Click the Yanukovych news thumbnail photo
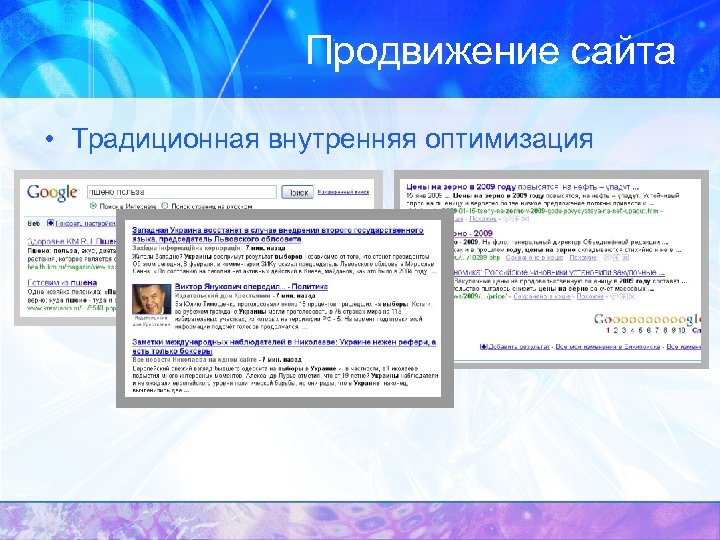This screenshot has height=540, width=720. point(152,299)
